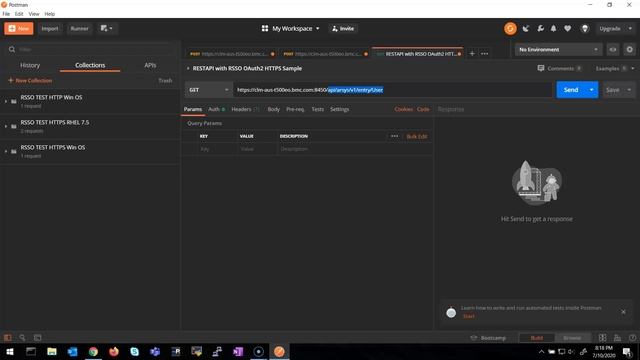The height and width of the screenshot is (360, 640).
Task: Open the Cookies link
Action: coord(403,109)
